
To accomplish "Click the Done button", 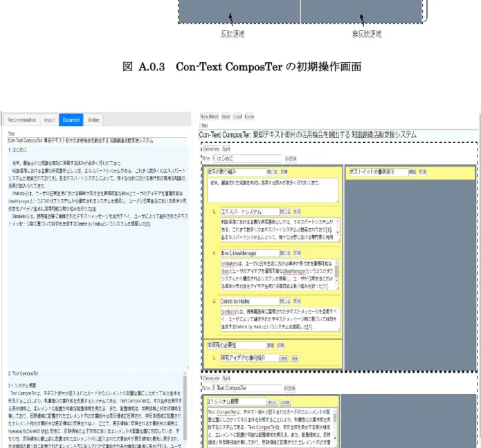I will coord(249,116).
